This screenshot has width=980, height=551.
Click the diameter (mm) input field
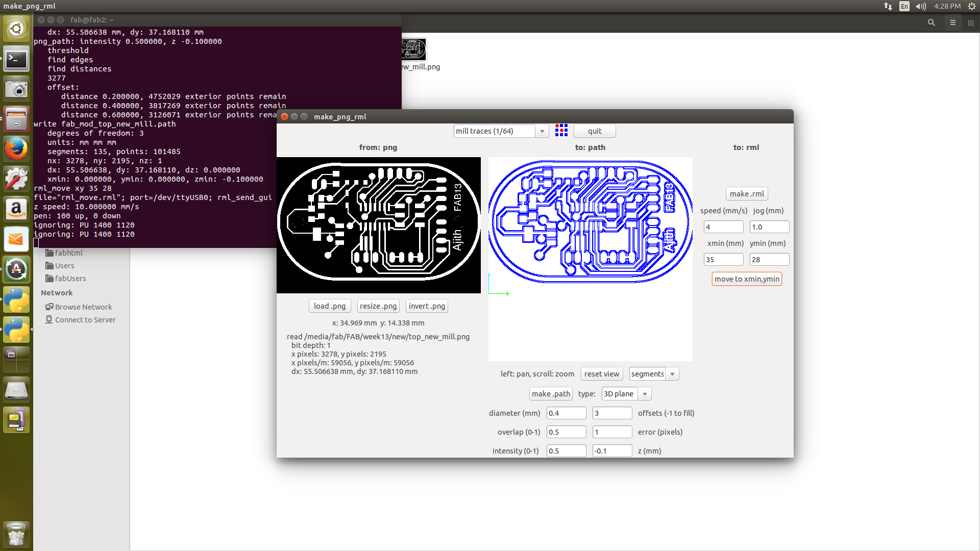coord(566,413)
